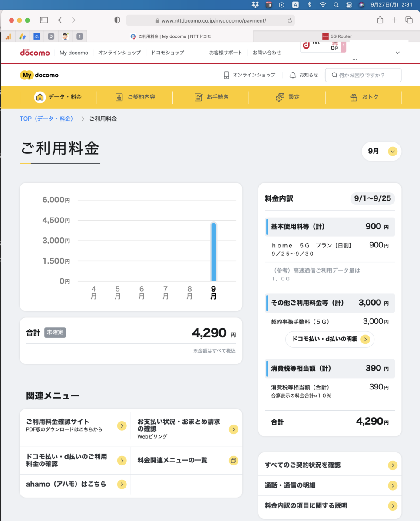This screenshot has height=521, width=420.
Task: Show the Safari sidebar
Action: click(x=44, y=20)
